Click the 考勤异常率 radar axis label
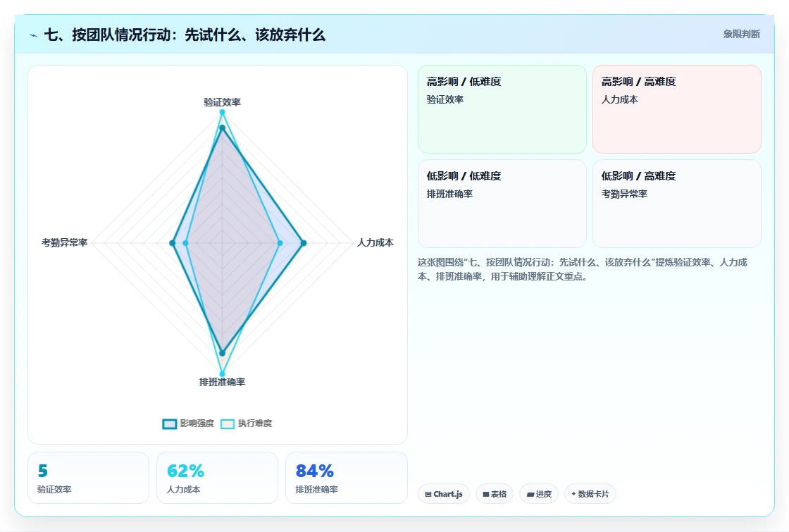 (x=64, y=242)
